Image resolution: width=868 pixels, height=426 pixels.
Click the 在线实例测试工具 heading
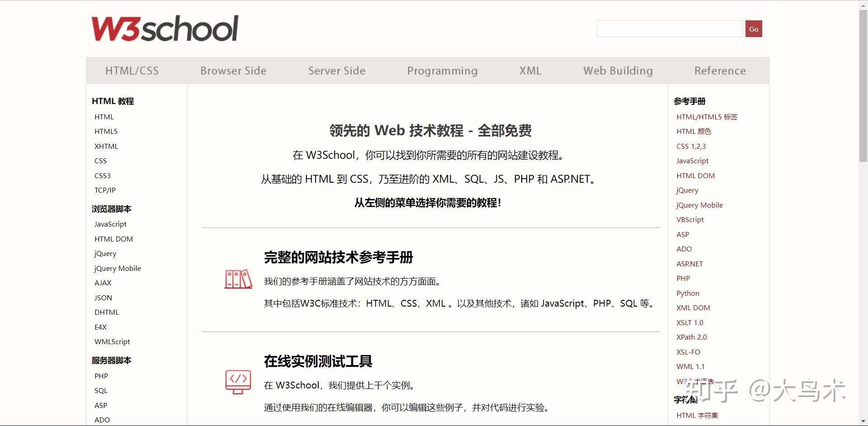click(x=318, y=361)
